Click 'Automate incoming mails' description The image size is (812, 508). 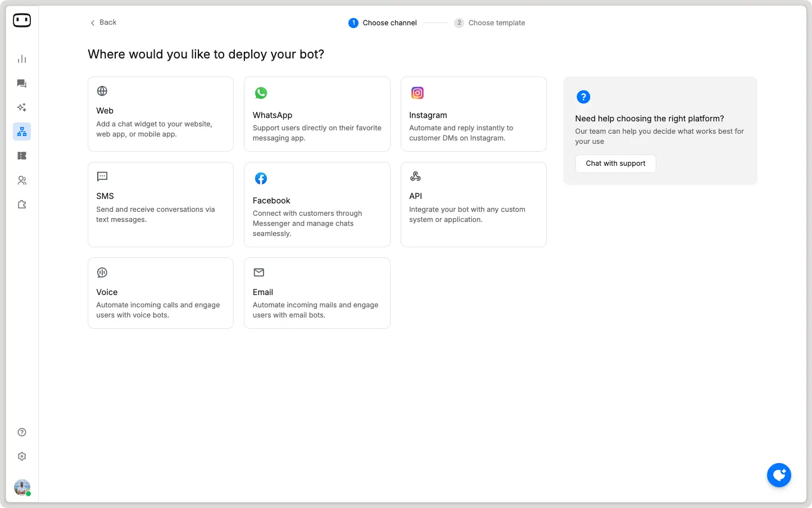(x=315, y=310)
